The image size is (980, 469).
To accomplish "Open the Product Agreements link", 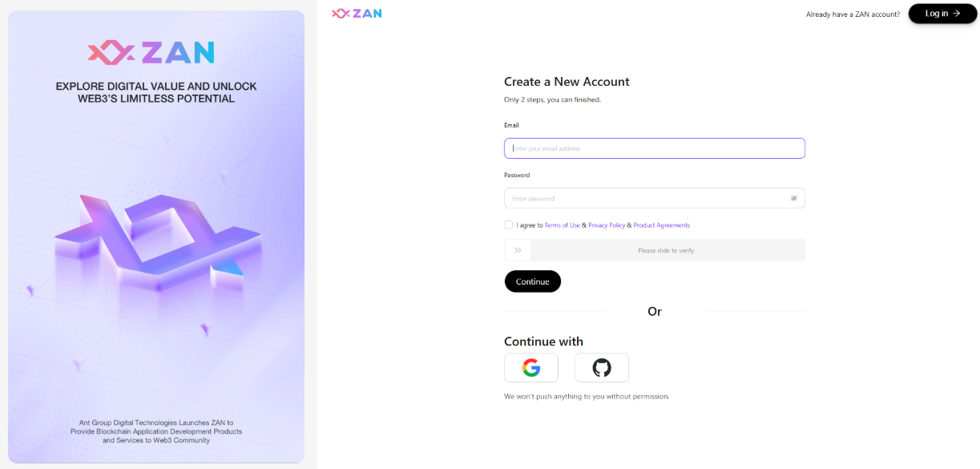I will [x=661, y=225].
